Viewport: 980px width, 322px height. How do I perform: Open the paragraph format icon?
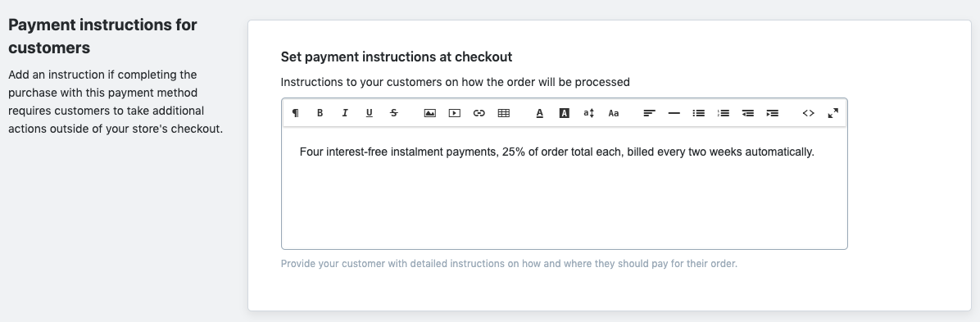pos(296,113)
